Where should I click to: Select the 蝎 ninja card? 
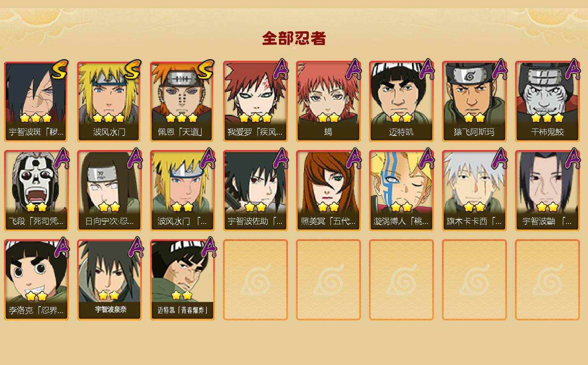[x=328, y=101]
